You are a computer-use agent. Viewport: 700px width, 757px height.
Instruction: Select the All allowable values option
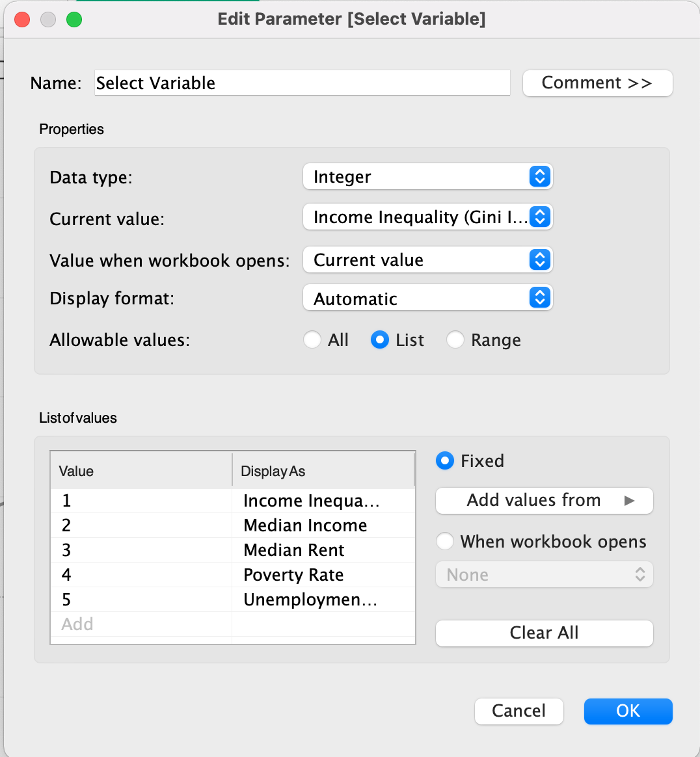pos(312,339)
